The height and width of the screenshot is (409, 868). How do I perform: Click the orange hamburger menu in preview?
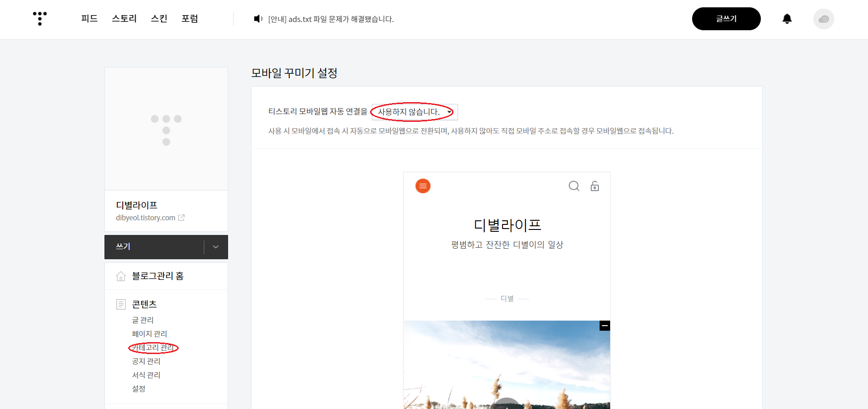(423, 186)
